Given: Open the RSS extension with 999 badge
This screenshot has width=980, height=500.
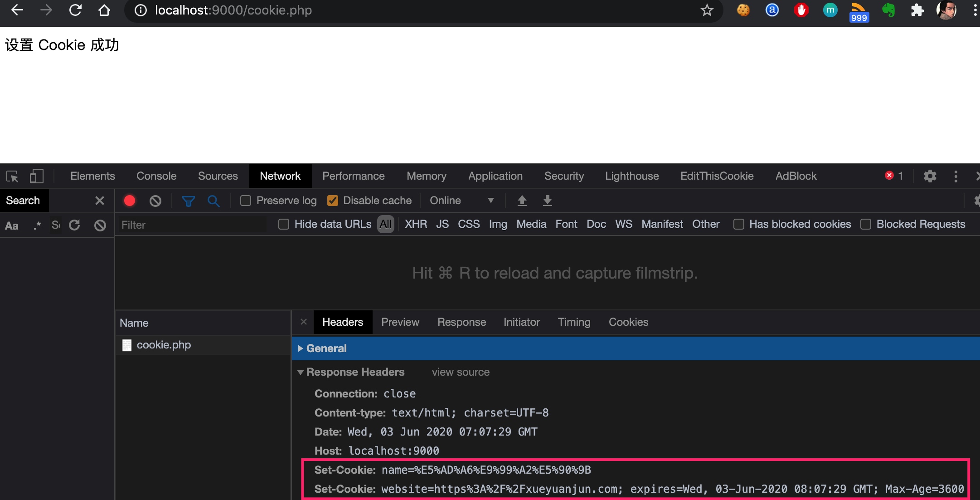Looking at the screenshot, I should (859, 12).
